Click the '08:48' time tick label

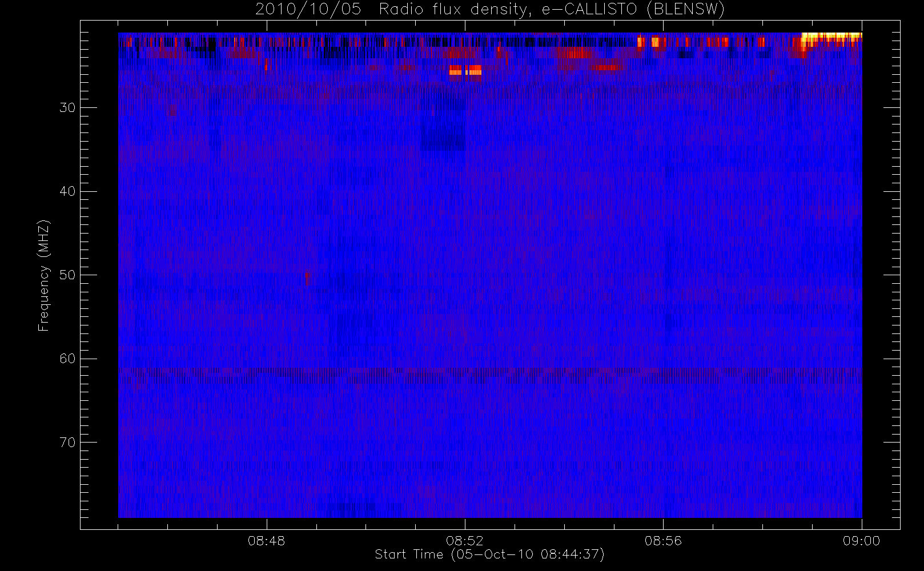[267, 541]
